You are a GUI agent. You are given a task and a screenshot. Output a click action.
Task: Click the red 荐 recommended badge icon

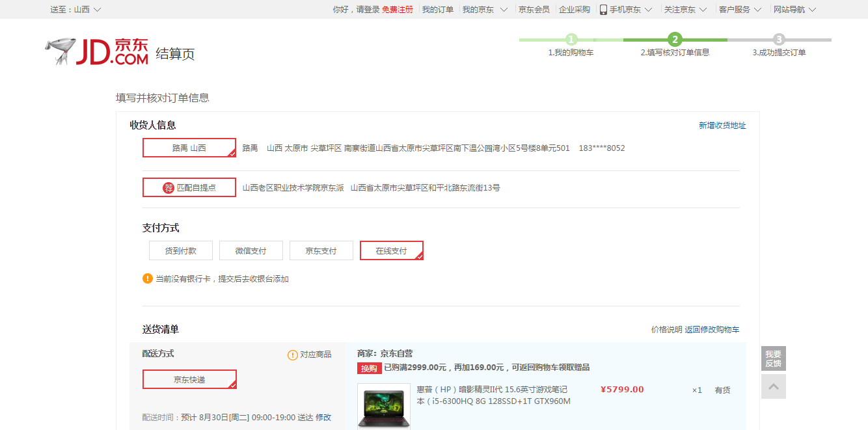169,188
